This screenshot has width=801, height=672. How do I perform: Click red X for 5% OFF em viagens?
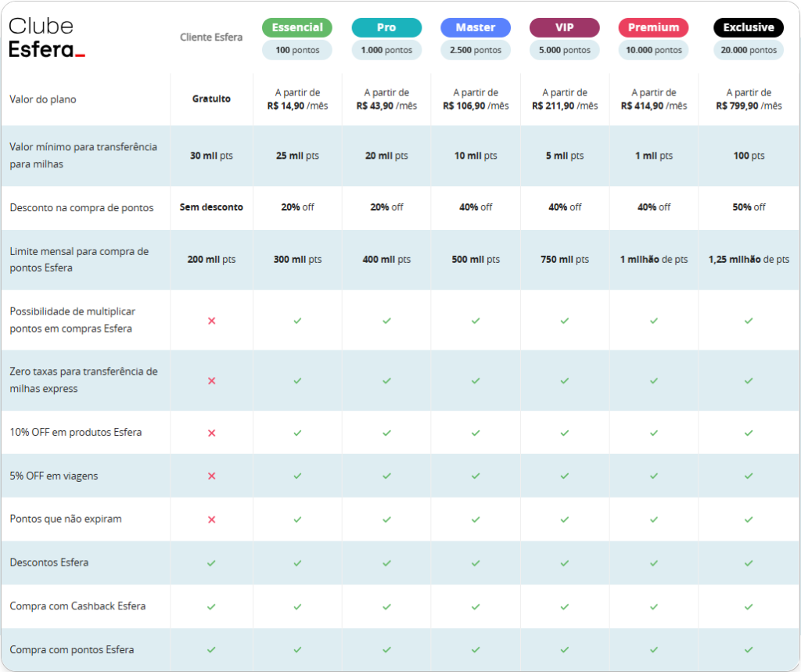[x=211, y=476]
